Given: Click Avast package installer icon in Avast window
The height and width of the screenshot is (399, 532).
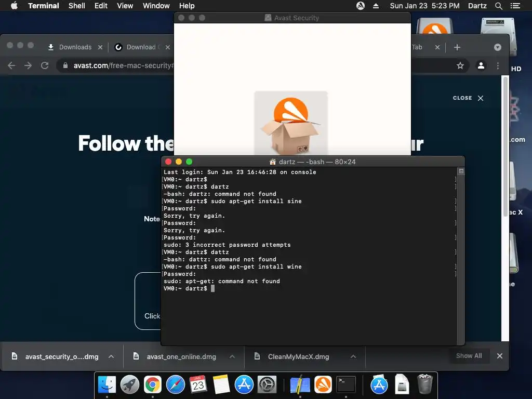Looking at the screenshot, I should click(x=291, y=123).
